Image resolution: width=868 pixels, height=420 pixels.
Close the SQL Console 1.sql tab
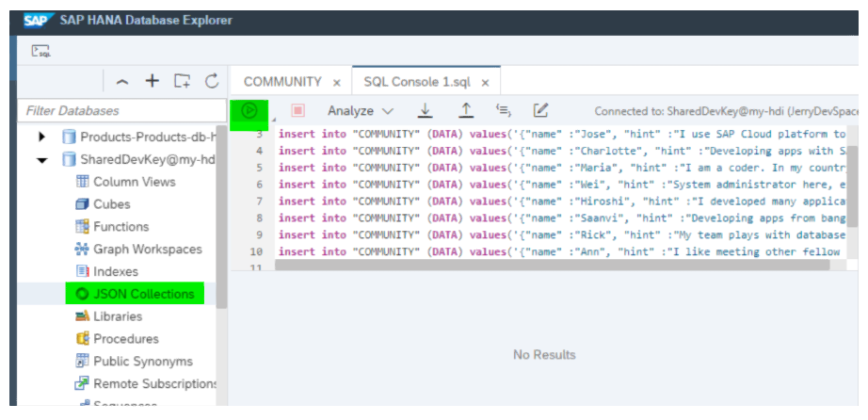point(485,83)
